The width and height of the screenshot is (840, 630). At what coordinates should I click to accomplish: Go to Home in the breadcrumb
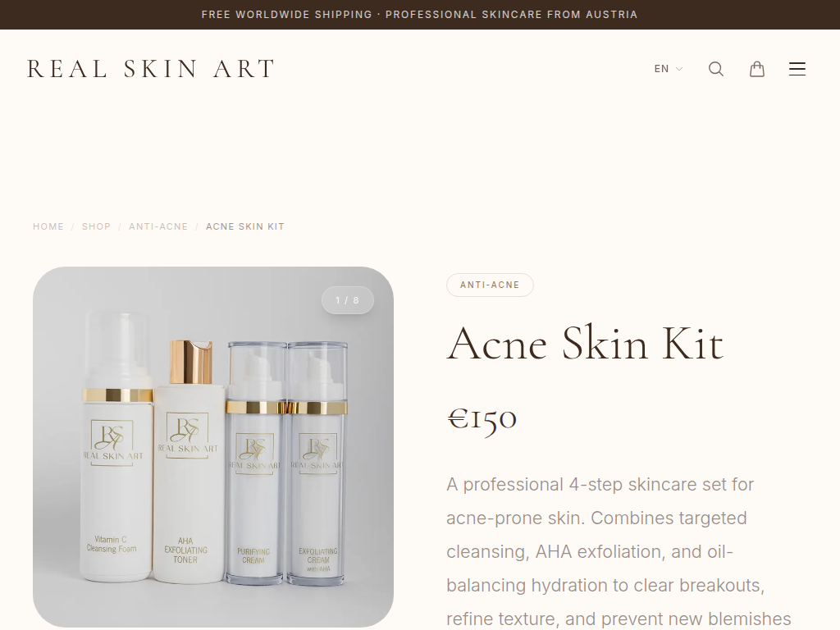click(x=48, y=226)
